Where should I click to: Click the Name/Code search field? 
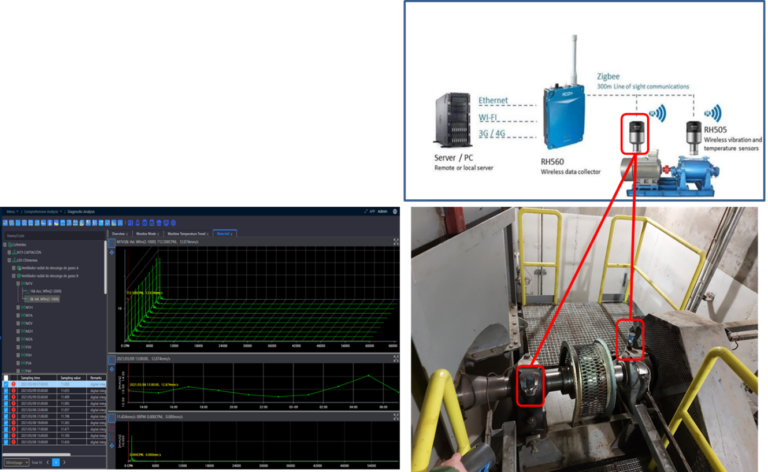[x=55, y=236]
